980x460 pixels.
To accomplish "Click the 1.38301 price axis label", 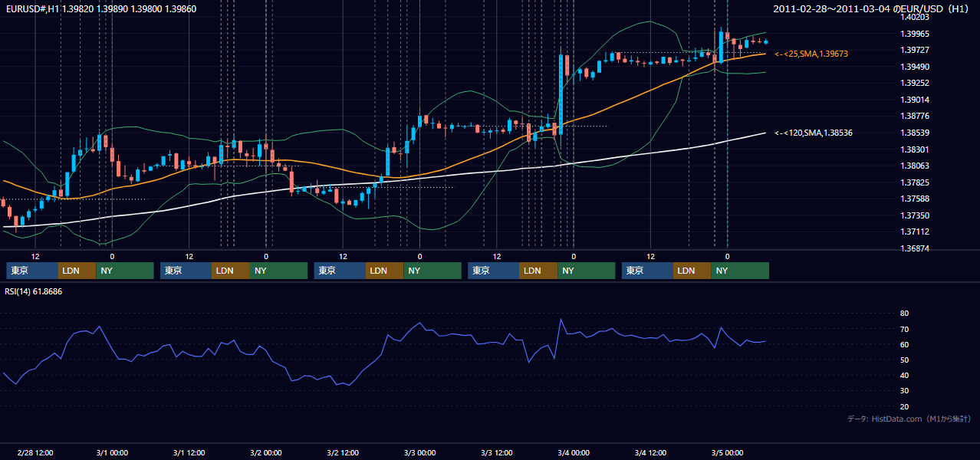I will (915, 149).
